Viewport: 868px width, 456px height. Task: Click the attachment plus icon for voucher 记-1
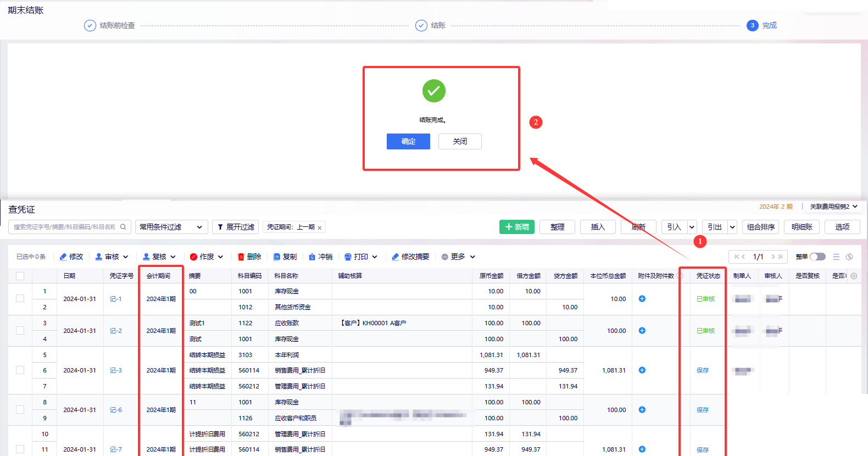click(642, 299)
